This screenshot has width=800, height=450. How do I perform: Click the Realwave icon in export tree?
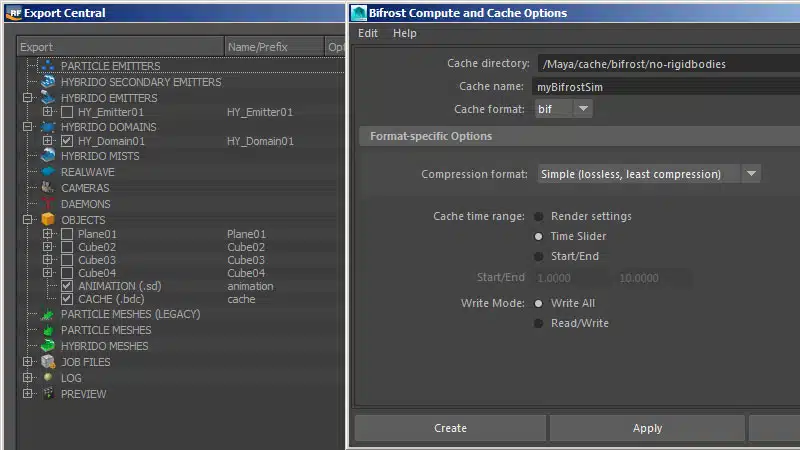pyautogui.click(x=47, y=172)
